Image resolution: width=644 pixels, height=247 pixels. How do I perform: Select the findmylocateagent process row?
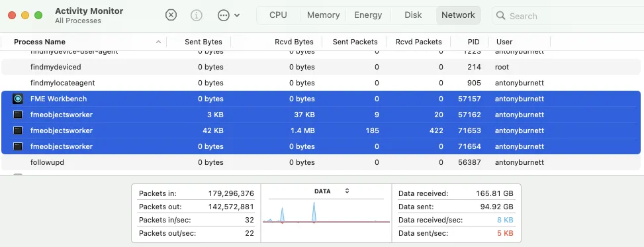(x=321, y=83)
